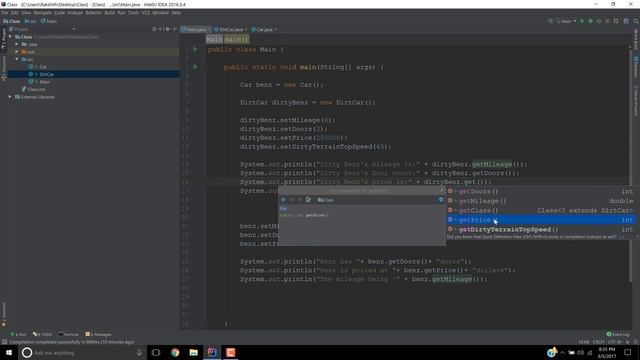The width and height of the screenshot is (640, 360).
Task: Expand the .idea folder
Action: (x=17, y=44)
